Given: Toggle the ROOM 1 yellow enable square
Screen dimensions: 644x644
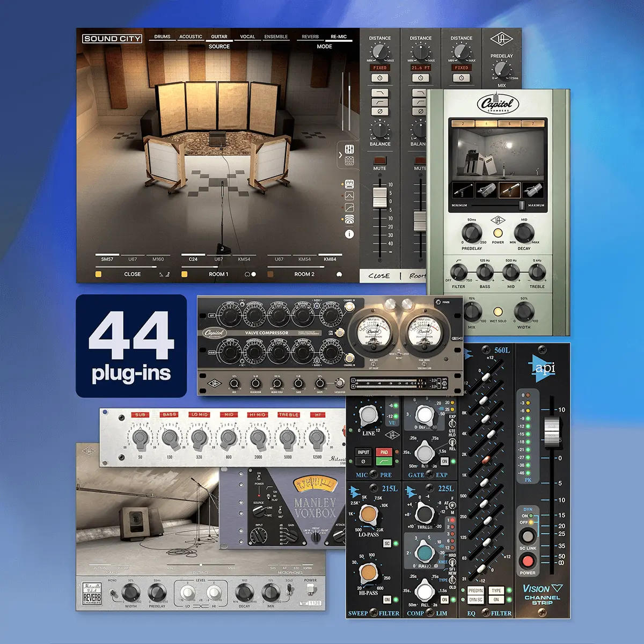Looking at the screenshot, I should 185,274.
